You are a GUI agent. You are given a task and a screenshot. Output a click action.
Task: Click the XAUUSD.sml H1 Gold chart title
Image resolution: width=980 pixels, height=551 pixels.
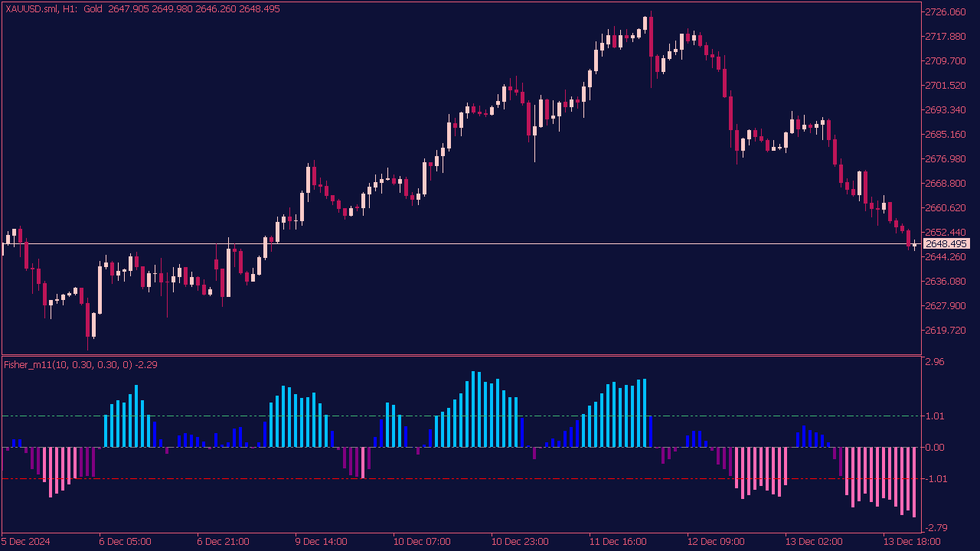pos(142,9)
